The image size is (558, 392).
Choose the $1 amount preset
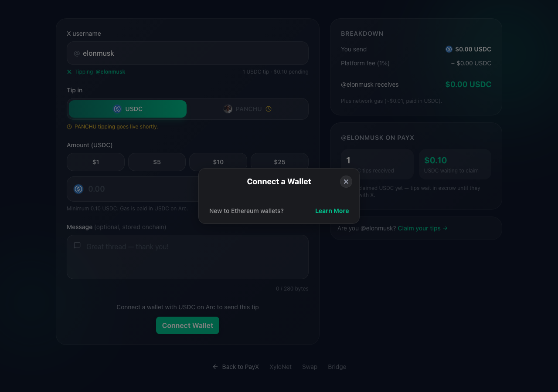point(95,162)
